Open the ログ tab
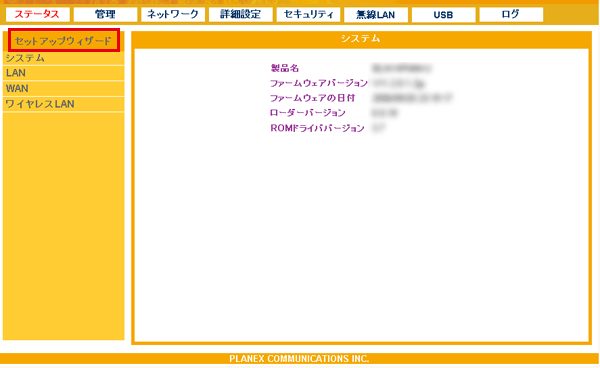600x368 pixels. coord(511,15)
